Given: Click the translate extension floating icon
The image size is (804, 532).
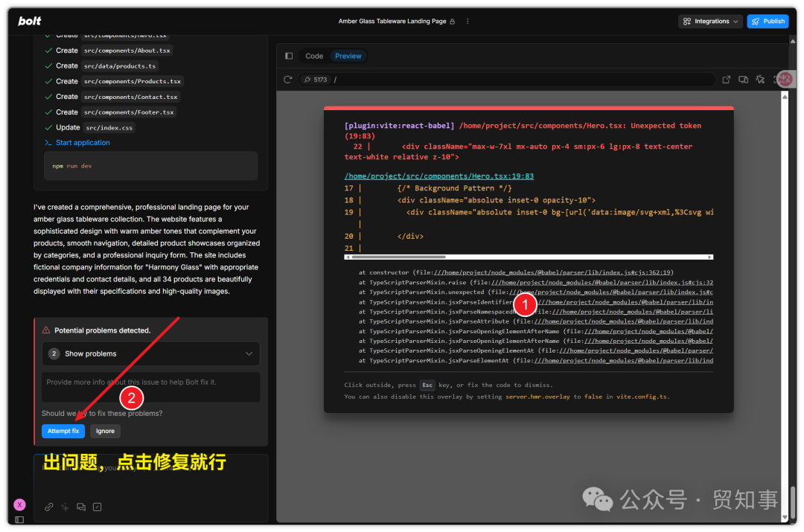Looking at the screenshot, I should [785, 79].
